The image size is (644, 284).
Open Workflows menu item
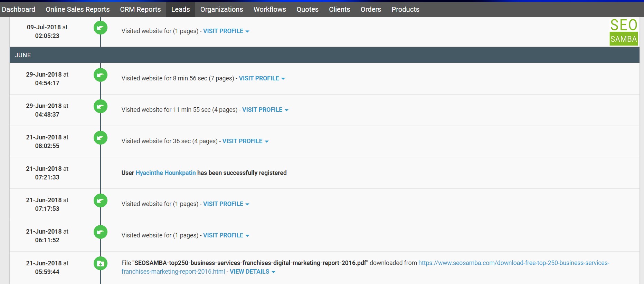click(x=270, y=9)
